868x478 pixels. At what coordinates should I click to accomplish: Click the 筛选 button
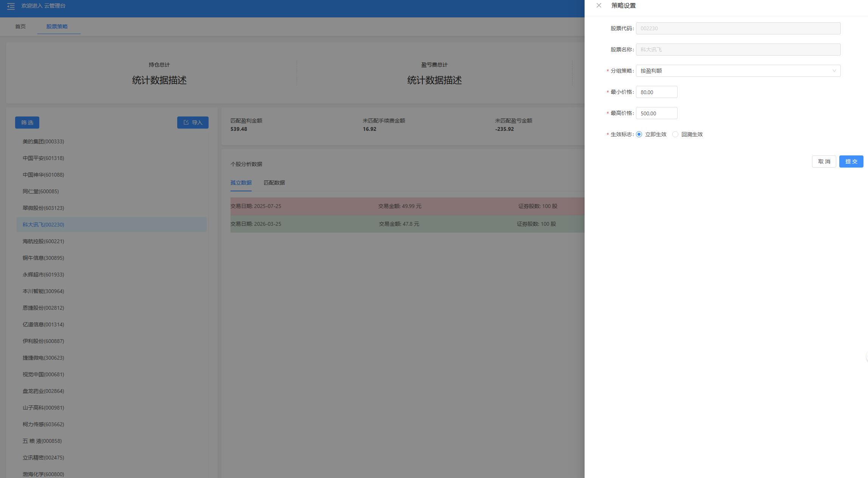click(x=27, y=123)
